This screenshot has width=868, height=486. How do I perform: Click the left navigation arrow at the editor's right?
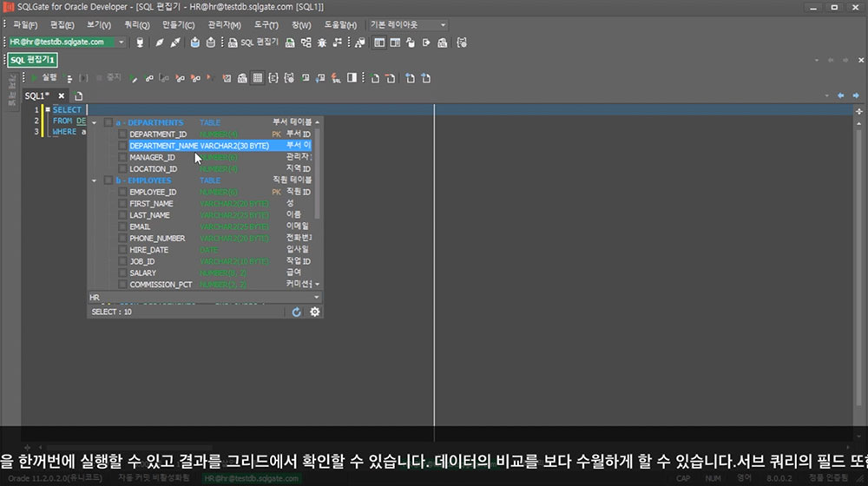click(841, 95)
